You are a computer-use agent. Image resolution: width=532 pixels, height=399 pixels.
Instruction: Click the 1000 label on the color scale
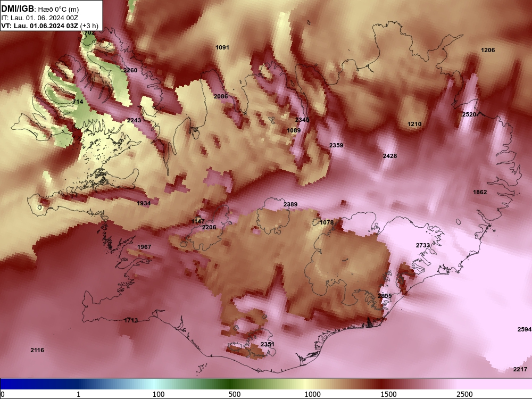pyautogui.click(x=312, y=394)
